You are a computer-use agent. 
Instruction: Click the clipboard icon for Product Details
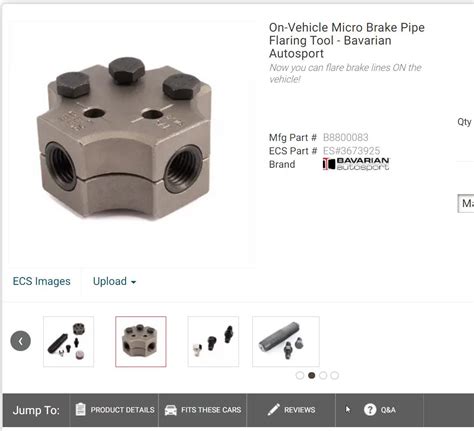coord(80,409)
